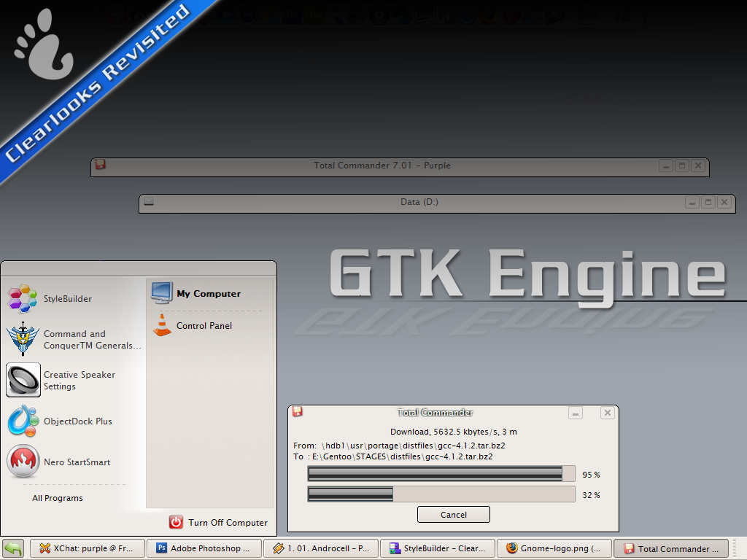The width and height of the screenshot is (747, 560).
Task: Launch ObjectDock Plus icon
Action: click(x=23, y=421)
